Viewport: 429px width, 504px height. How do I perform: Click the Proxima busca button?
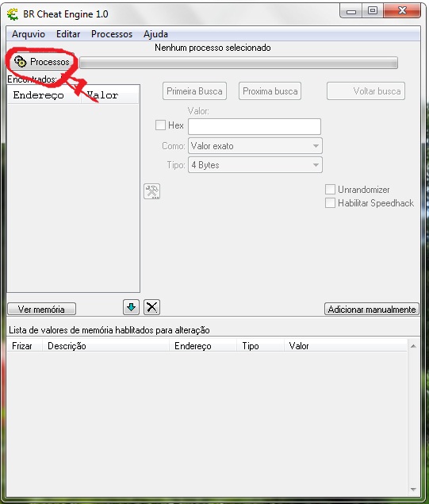[x=270, y=91]
